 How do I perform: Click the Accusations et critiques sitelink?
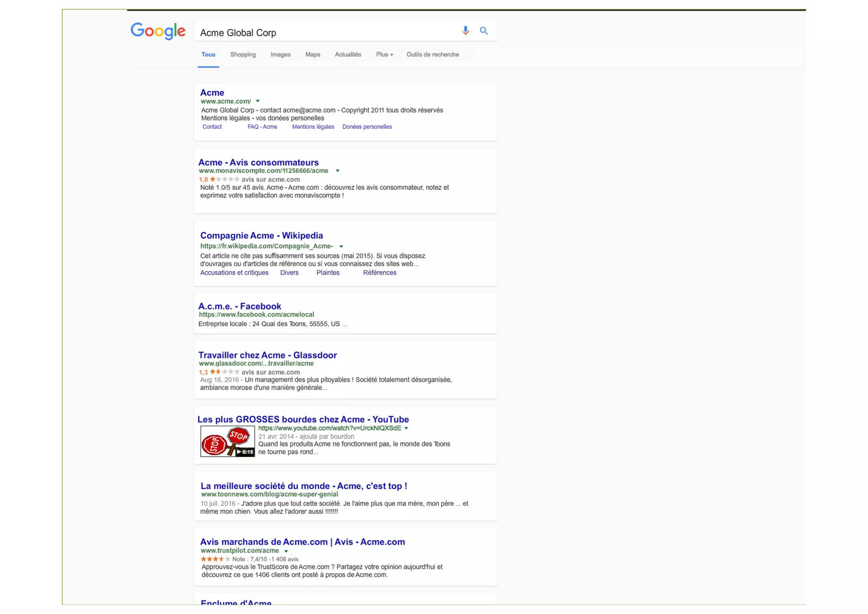234,273
